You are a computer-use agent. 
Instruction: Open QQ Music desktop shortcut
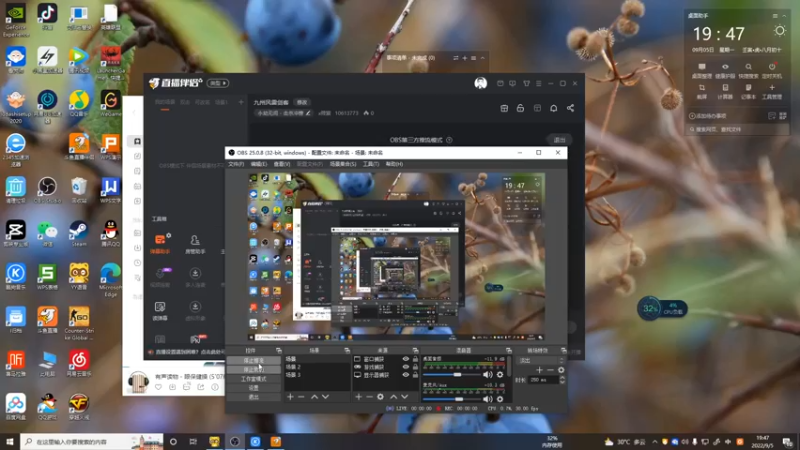pyautogui.click(x=79, y=104)
